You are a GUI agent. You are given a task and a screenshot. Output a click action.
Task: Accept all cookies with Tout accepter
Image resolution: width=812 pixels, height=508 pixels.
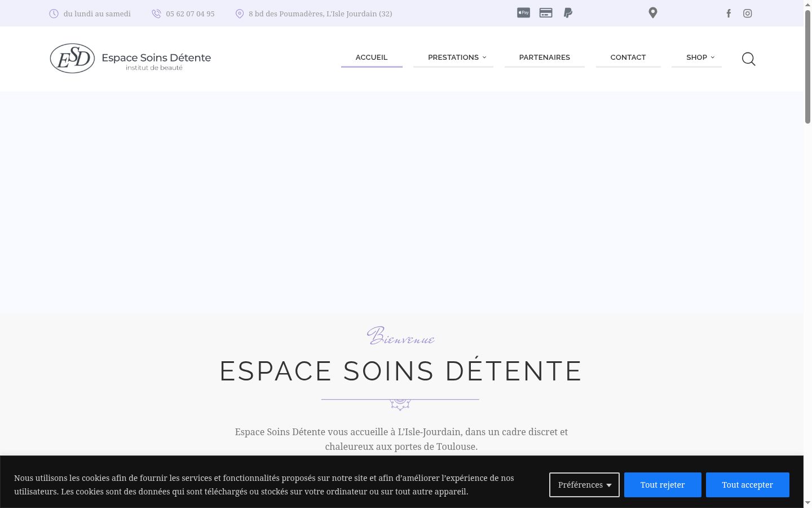tap(748, 485)
